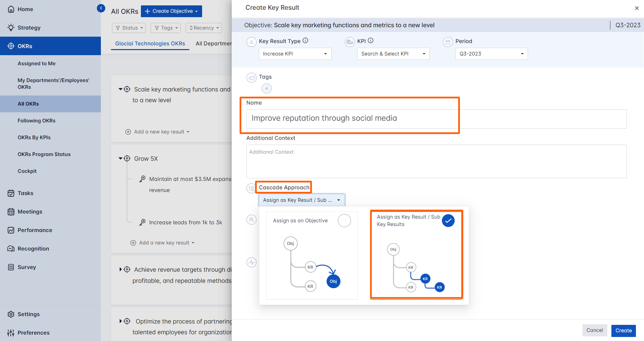The image size is (644, 341).
Task: Collapse the Grow 5X objective
Action: pos(120,158)
